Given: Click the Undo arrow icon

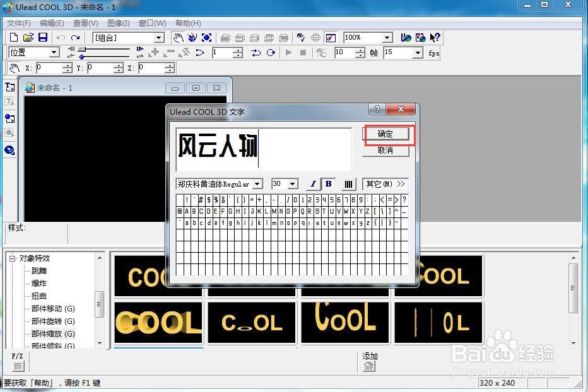Looking at the screenshot, I should [x=61, y=37].
